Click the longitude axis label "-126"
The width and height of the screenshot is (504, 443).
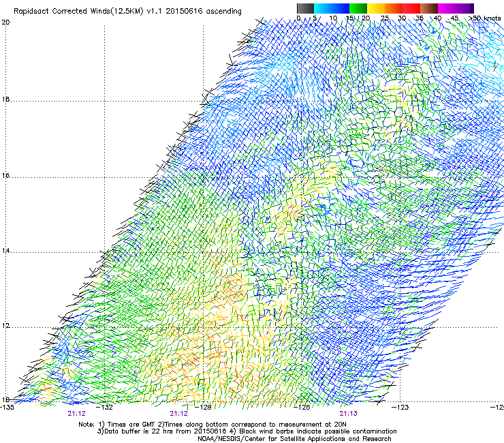click(303, 408)
